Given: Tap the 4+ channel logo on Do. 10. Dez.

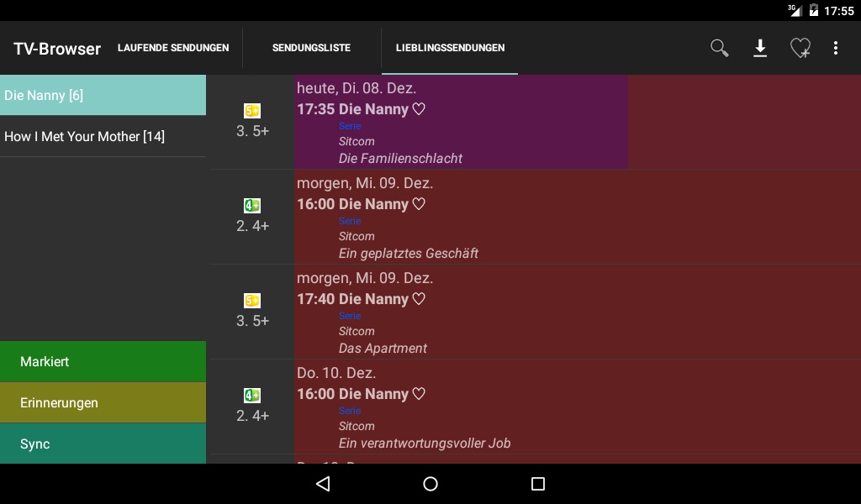Looking at the screenshot, I should click(252, 396).
